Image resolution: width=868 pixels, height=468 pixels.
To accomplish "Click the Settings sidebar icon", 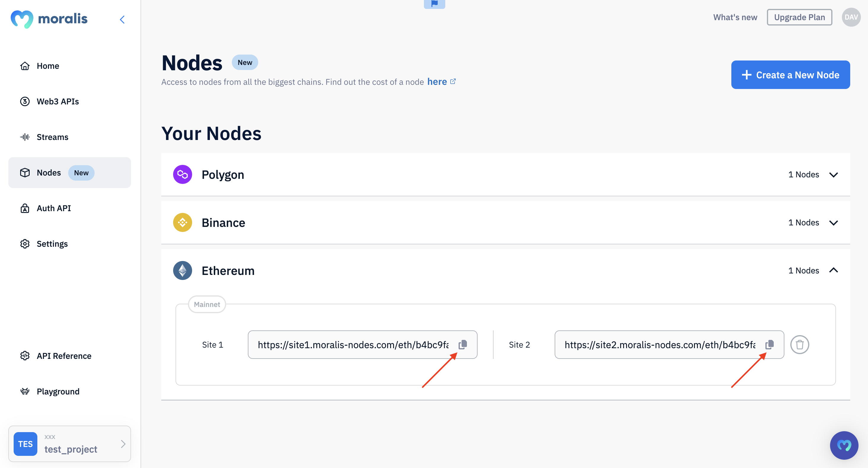I will tap(24, 243).
